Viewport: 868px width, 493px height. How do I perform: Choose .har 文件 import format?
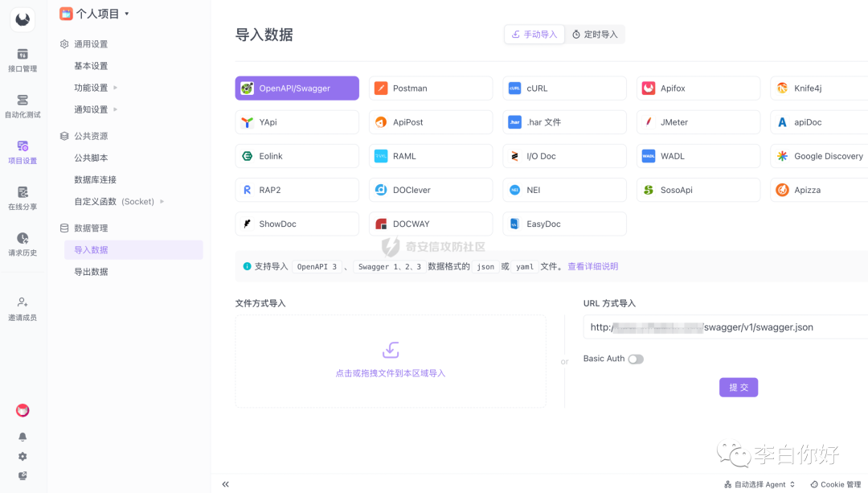(x=565, y=122)
